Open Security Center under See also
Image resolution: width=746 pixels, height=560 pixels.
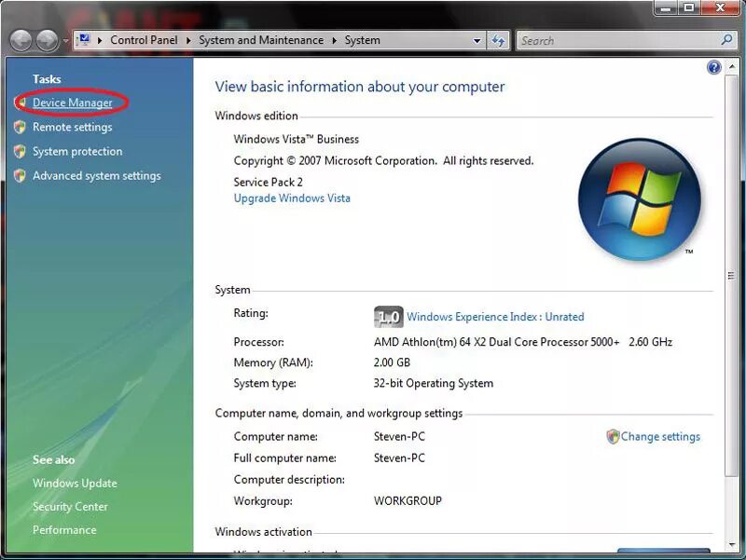pos(70,507)
